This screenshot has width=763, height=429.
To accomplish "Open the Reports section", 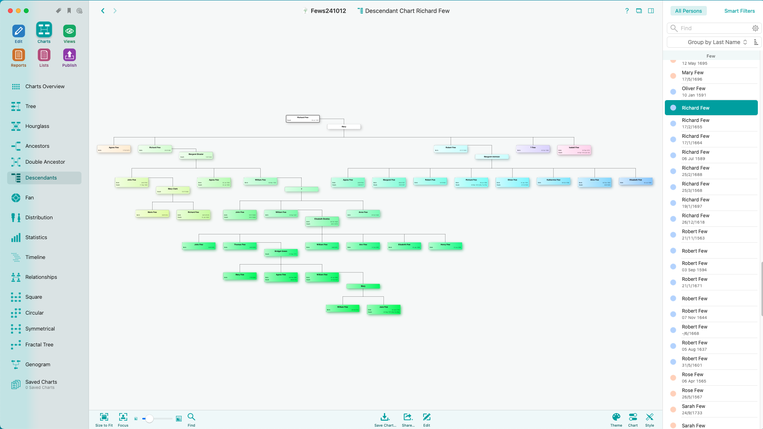I will pyautogui.click(x=18, y=55).
